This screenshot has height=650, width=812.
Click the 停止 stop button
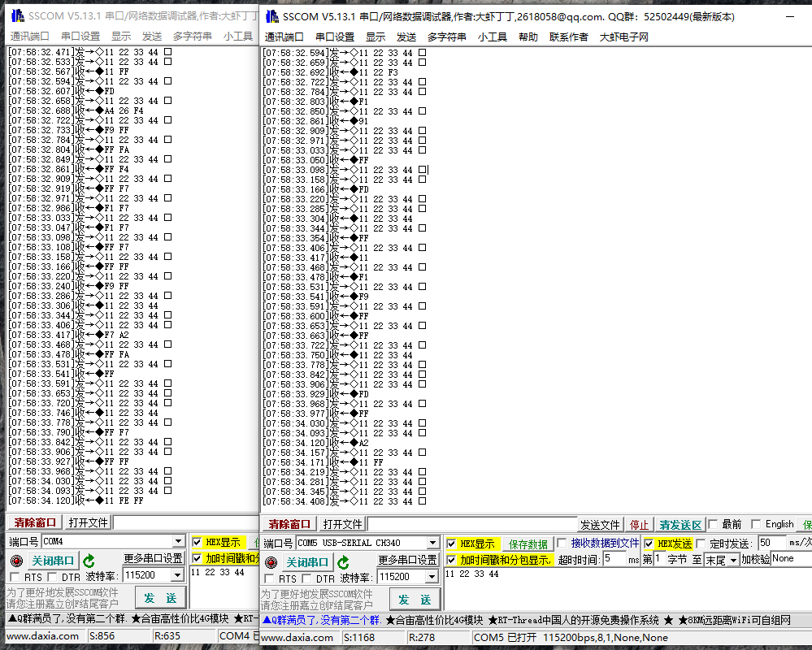[640, 524]
